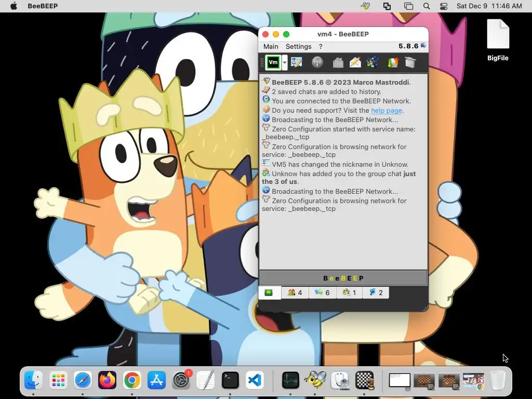532x399 pixels.
Task: Click the window resize grip corner
Action: [x=425, y=308]
